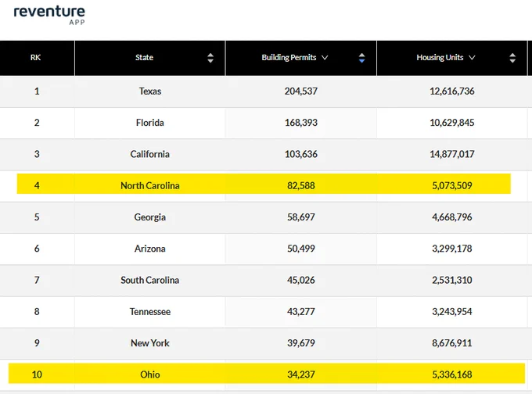Click Texas building permits value 204,537
Screen dimensions: 532x394
click(x=301, y=91)
